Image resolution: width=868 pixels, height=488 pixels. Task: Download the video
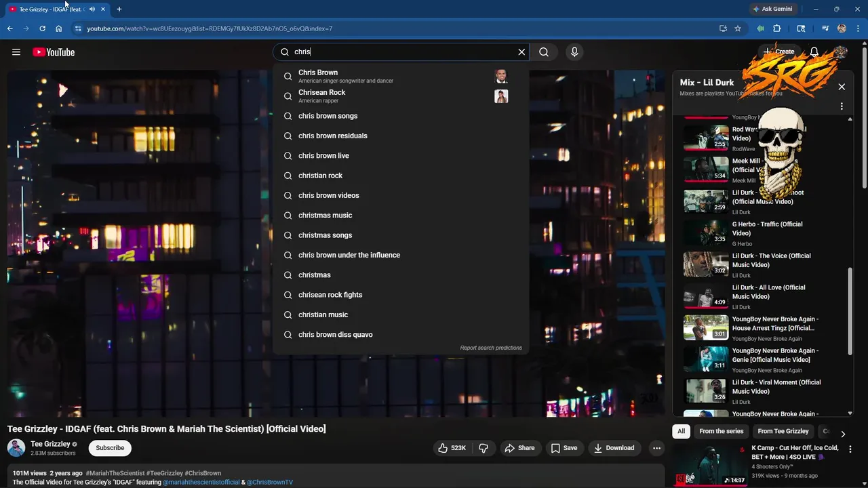[614, 448]
